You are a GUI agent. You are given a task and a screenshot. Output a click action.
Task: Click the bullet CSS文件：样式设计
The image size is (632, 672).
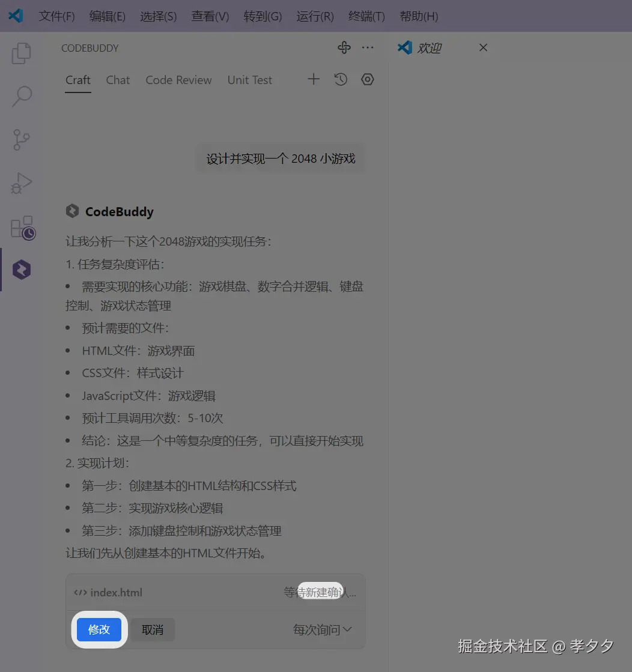[133, 373]
